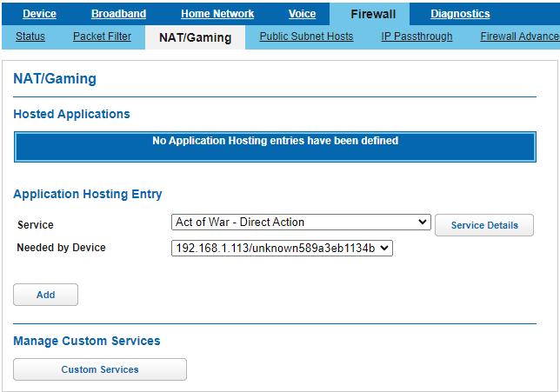The image size is (560, 392).
Task: Select the Firewall main tab
Action: (373, 14)
